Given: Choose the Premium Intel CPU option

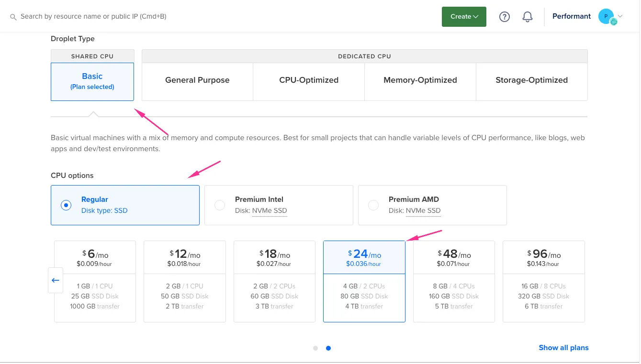Looking at the screenshot, I should pos(279,205).
